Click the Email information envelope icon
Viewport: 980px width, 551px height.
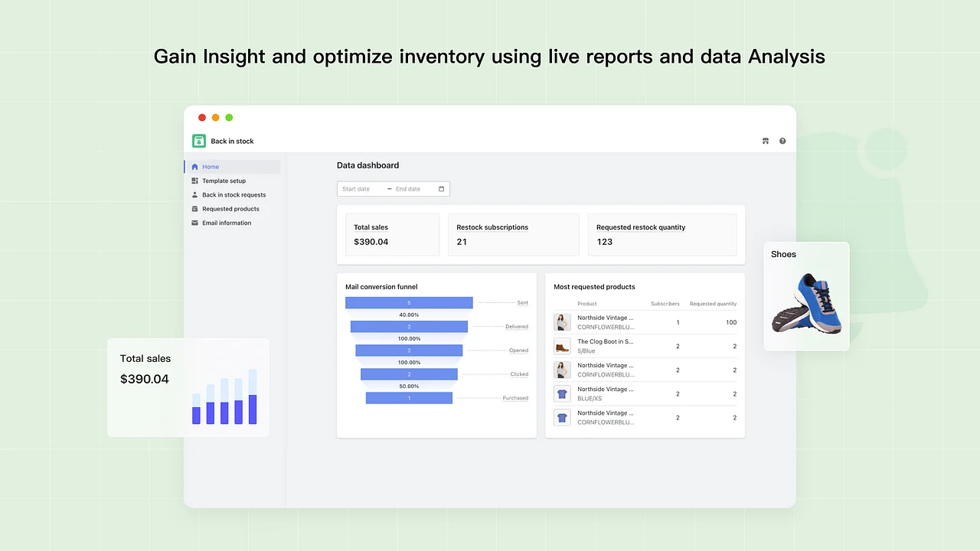pos(194,223)
